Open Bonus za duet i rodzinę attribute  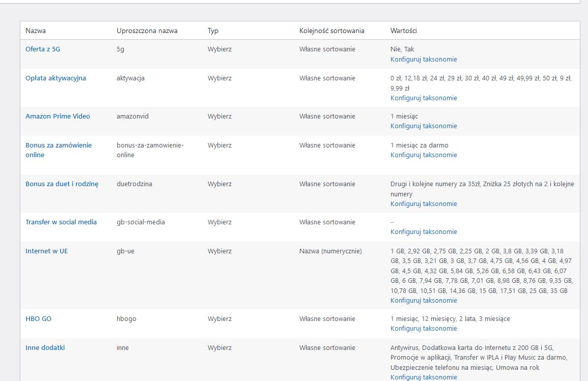pos(62,184)
